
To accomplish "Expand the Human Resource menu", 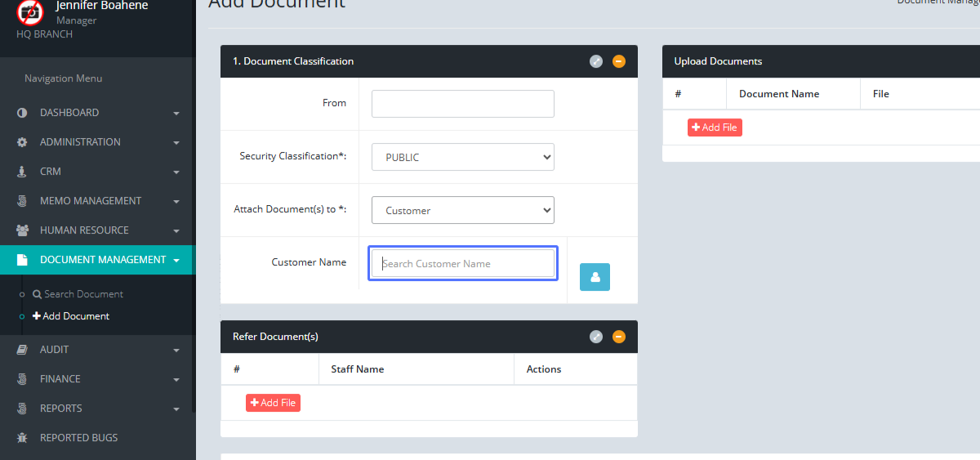I will tap(98, 230).
